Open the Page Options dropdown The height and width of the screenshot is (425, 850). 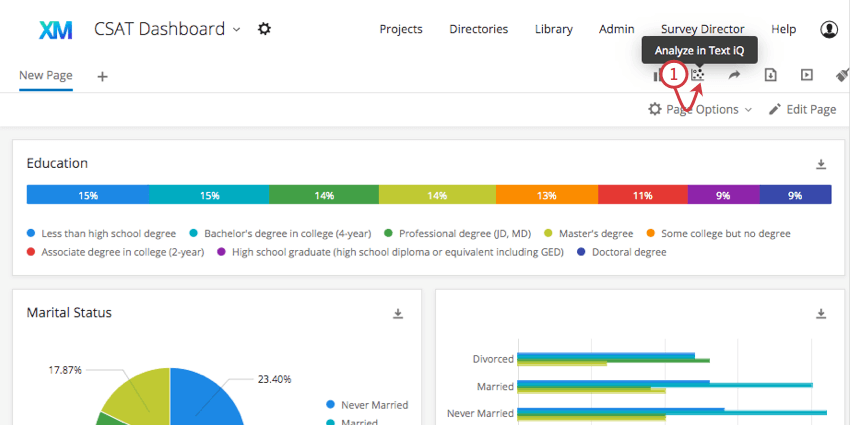[700, 109]
